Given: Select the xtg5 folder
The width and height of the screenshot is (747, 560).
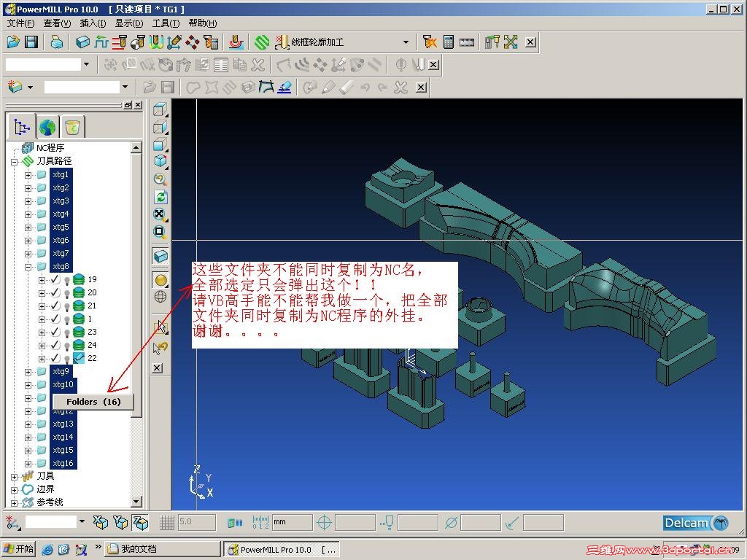Looking at the screenshot, I should pyautogui.click(x=61, y=227).
